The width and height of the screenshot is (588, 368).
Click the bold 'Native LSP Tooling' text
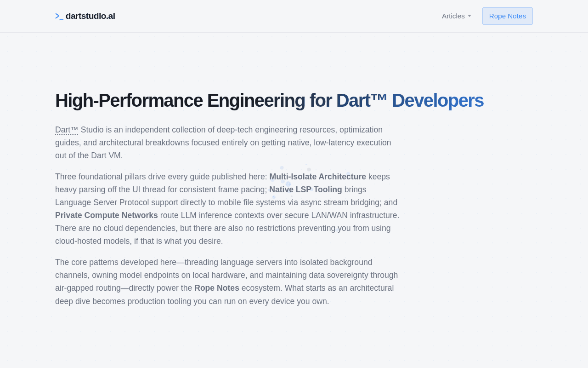(x=305, y=190)
